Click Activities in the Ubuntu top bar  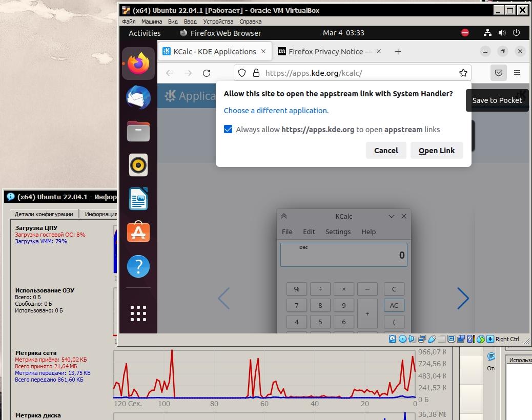pyautogui.click(x=145, y=33)
